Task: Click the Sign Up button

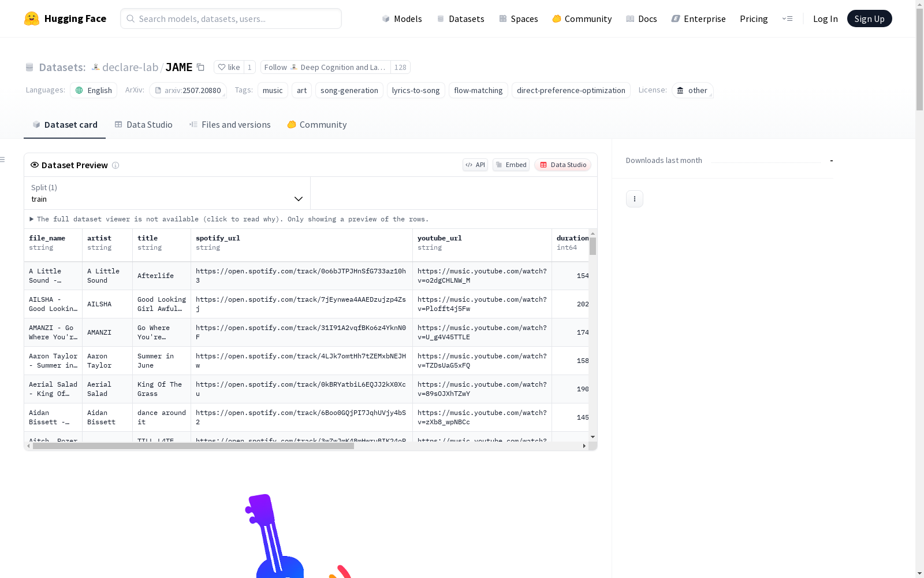Action: (x=869, y=18)
